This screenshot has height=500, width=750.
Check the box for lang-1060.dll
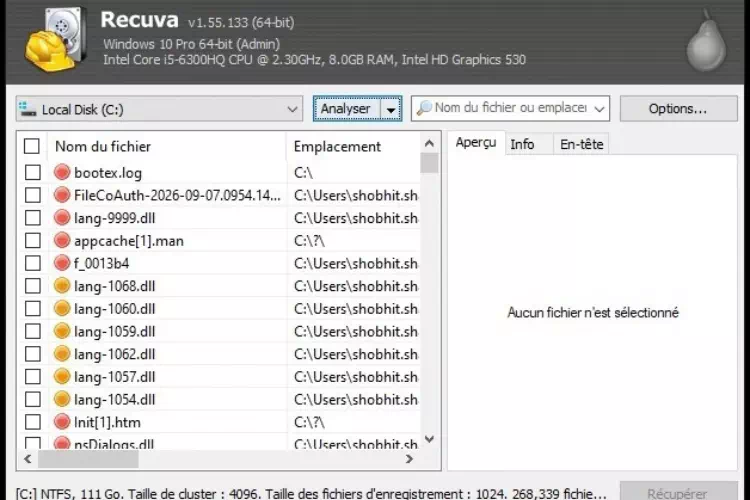coord(33,309)
